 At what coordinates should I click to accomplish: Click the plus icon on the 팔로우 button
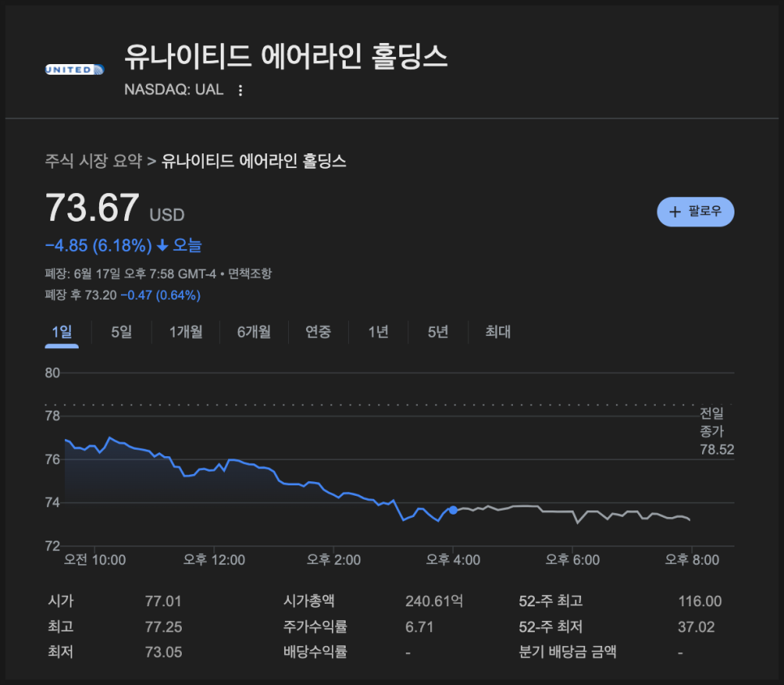[x=675, y=212]
